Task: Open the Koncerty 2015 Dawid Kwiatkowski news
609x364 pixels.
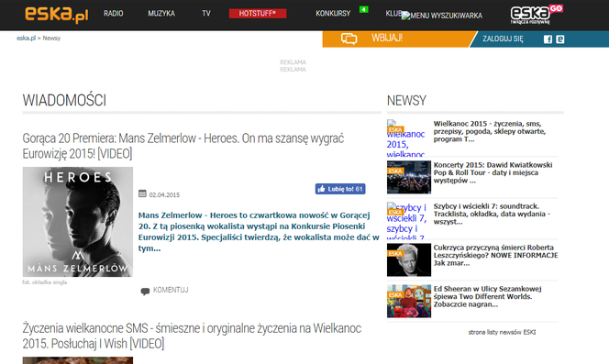Action: (493, 172)
